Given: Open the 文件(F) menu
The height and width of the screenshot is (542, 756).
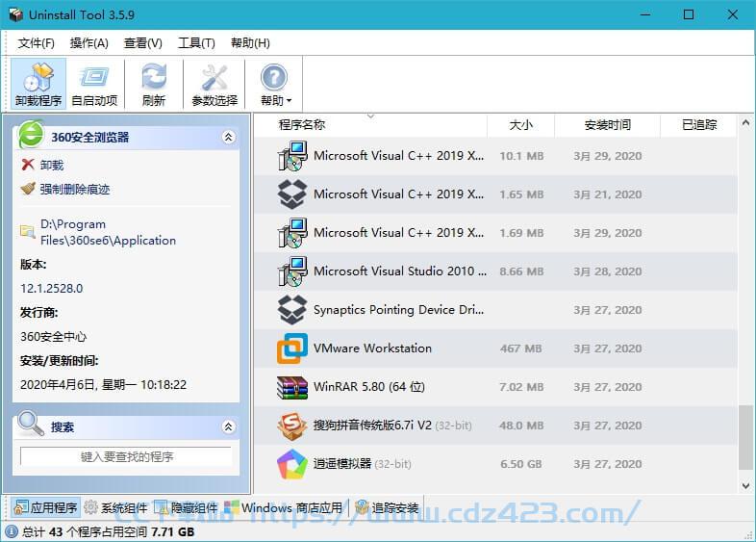Looking at the screenshot, I should click(37, 43).
